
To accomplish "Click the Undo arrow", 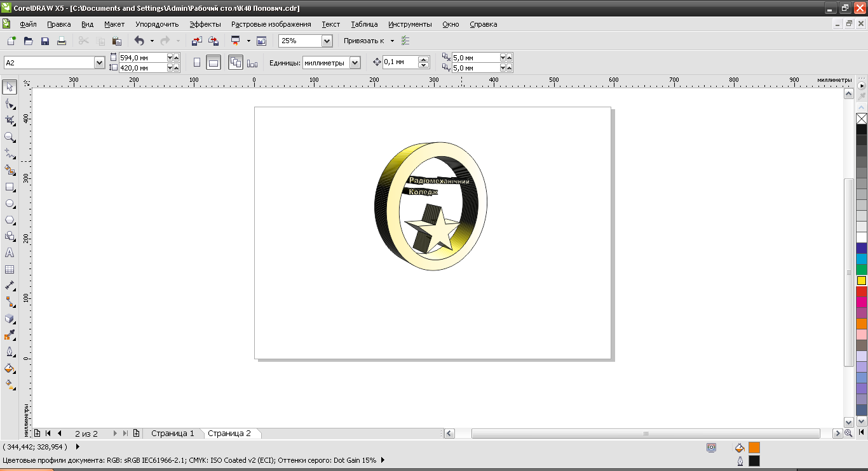I will pyautogui.click(x=139, y=41).
